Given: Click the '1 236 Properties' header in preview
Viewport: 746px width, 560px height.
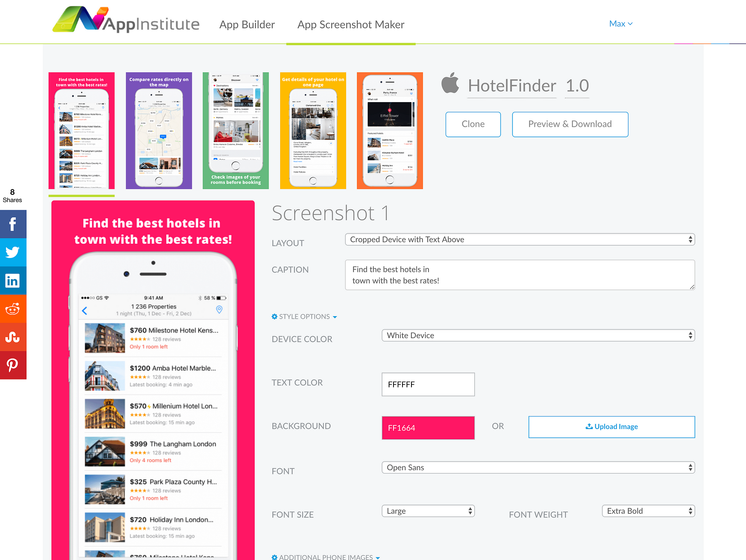Looking at the screenshot, I should tap(154, 306).
